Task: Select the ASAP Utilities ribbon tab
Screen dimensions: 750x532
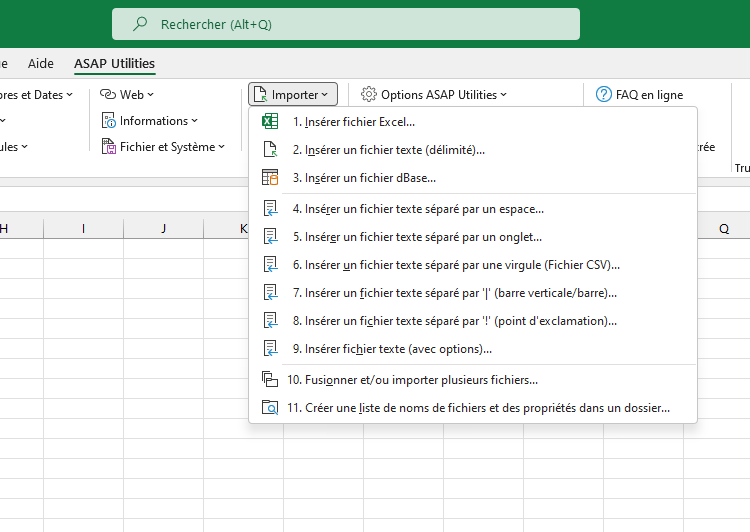Action: (114, 63)
